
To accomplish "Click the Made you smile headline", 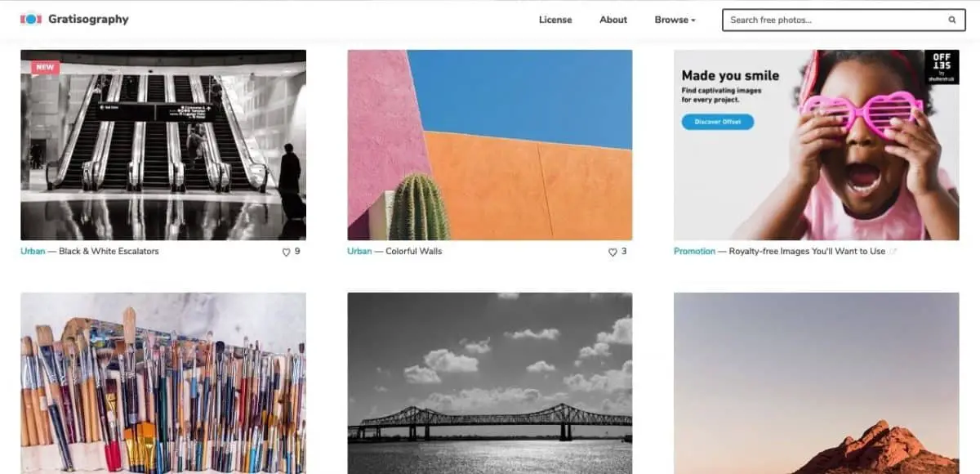I will pos(730,75).
